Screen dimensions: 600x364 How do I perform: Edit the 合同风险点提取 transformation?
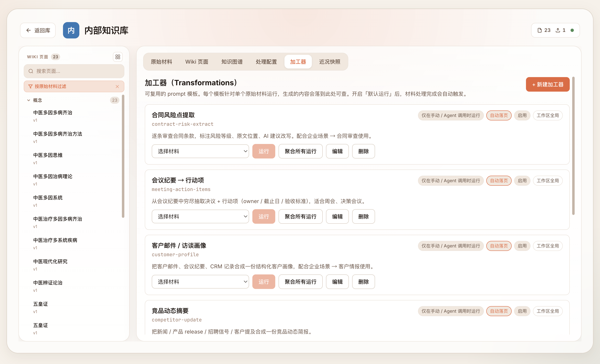pyautogui.click(x=337, y=151)
